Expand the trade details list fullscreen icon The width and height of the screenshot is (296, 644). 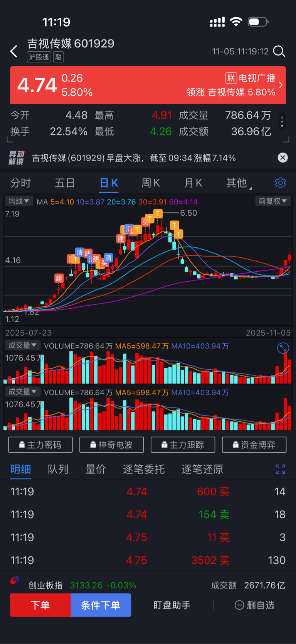point(280,469)
